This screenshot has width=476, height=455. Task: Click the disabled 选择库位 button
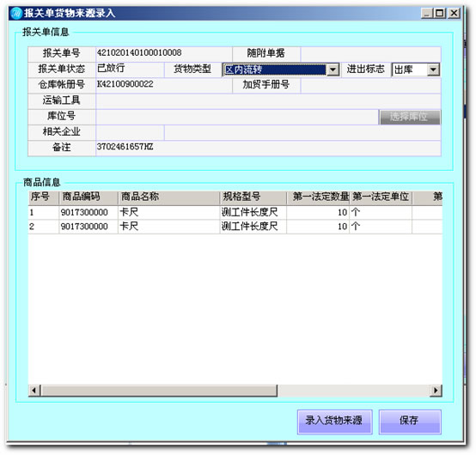click(x=410, y=117)
